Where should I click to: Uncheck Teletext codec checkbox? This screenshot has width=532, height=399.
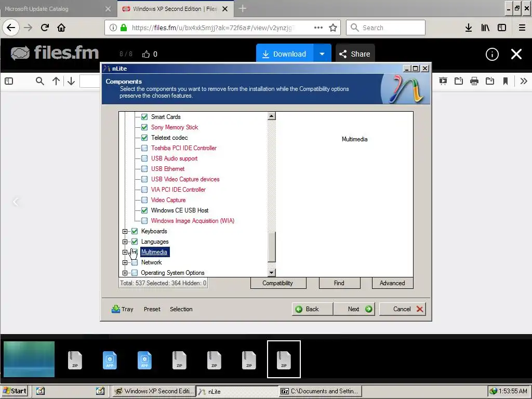(144, 138)
